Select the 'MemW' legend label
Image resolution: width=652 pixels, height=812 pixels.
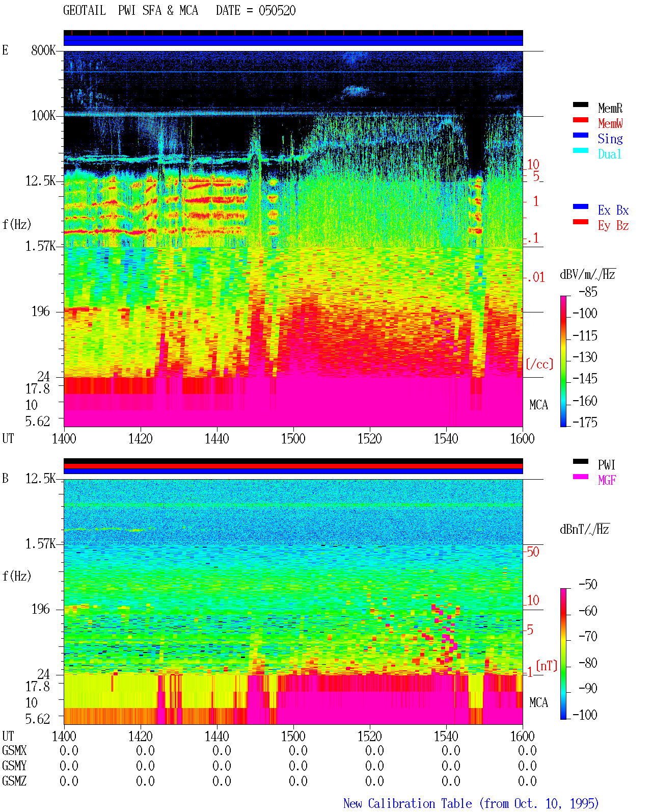coord(610,123)
